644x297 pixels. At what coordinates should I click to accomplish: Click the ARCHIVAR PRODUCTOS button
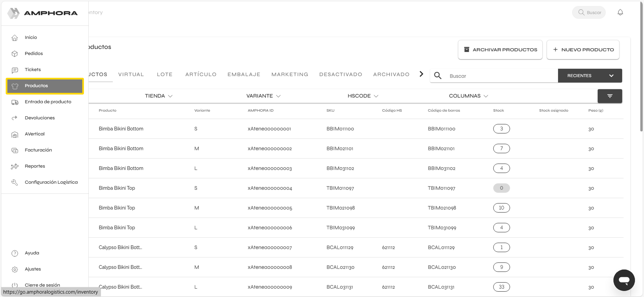pos(500,50)
